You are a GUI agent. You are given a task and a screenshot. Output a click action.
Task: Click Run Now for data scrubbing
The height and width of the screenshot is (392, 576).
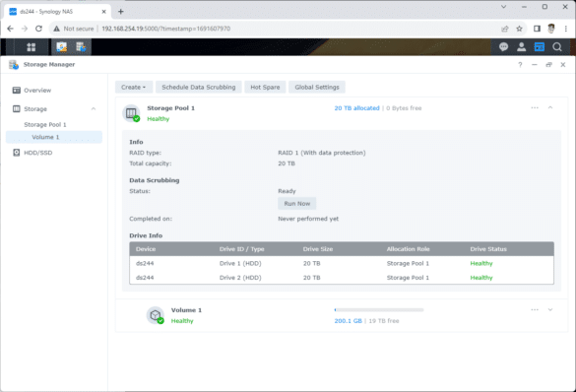click(296, 204)
